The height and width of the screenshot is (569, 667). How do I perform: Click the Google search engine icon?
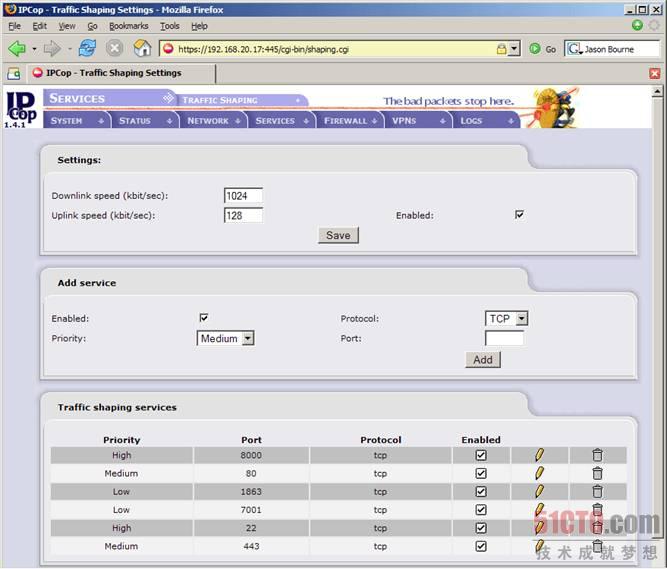click(x=574, y=49)
